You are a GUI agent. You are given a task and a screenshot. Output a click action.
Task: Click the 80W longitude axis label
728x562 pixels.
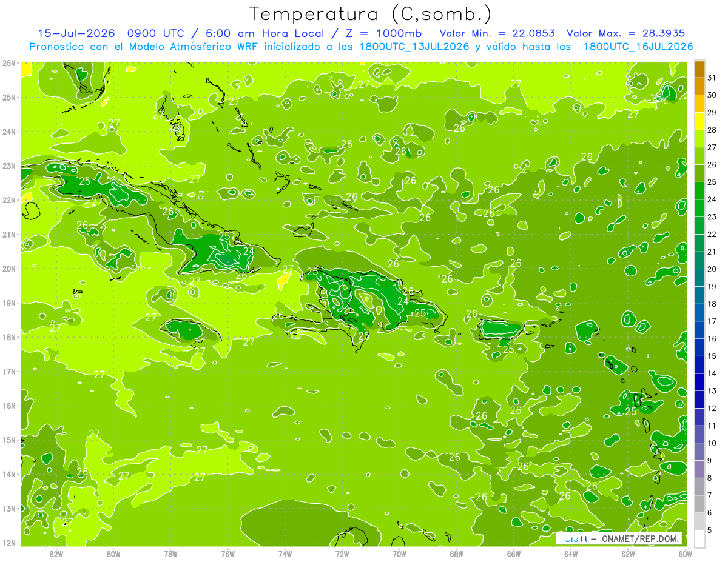[x=113, y=554]
